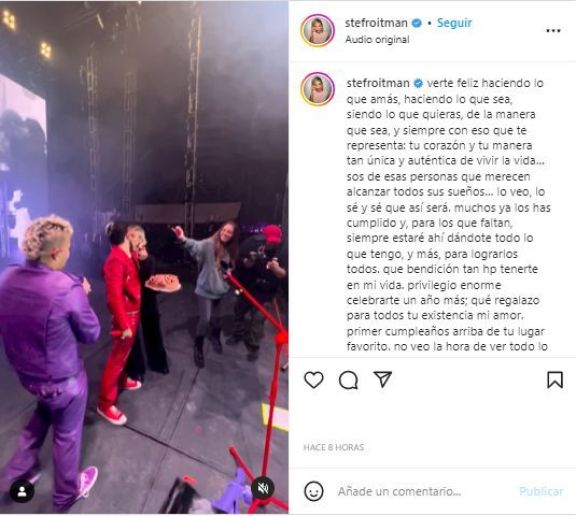The image size is (576, 516).
Task: Open the header profile picture
Action: point(317,31)
